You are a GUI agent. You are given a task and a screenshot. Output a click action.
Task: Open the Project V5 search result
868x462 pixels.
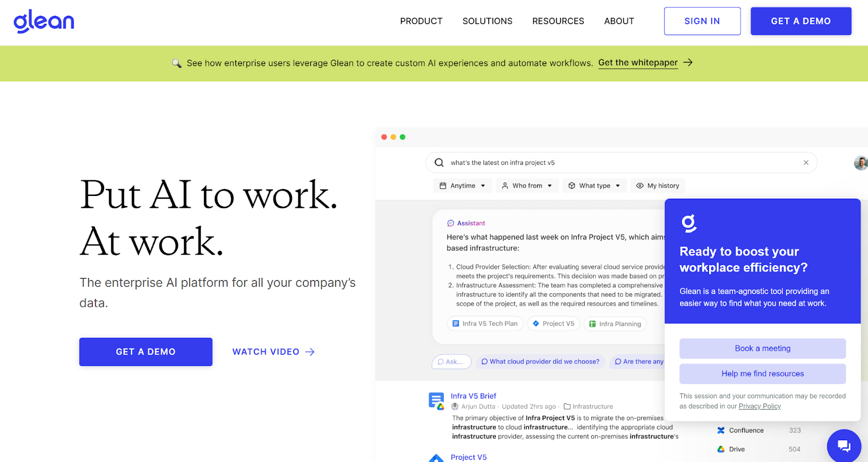click(x=469, y=457)
